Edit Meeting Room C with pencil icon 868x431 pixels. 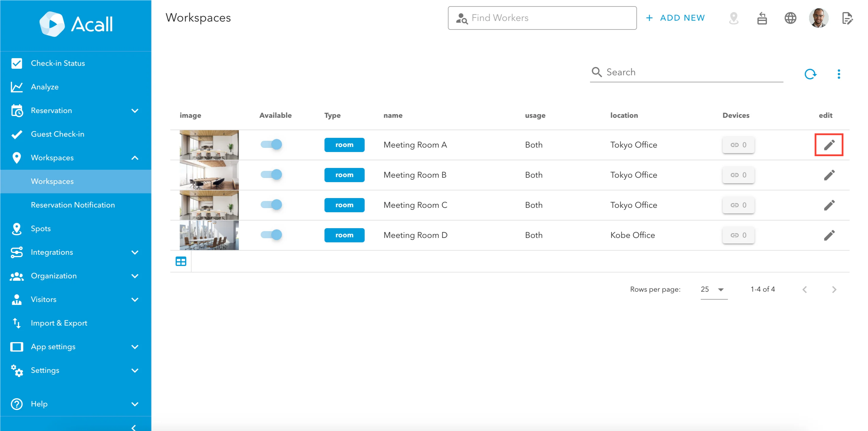click(829, 205)
